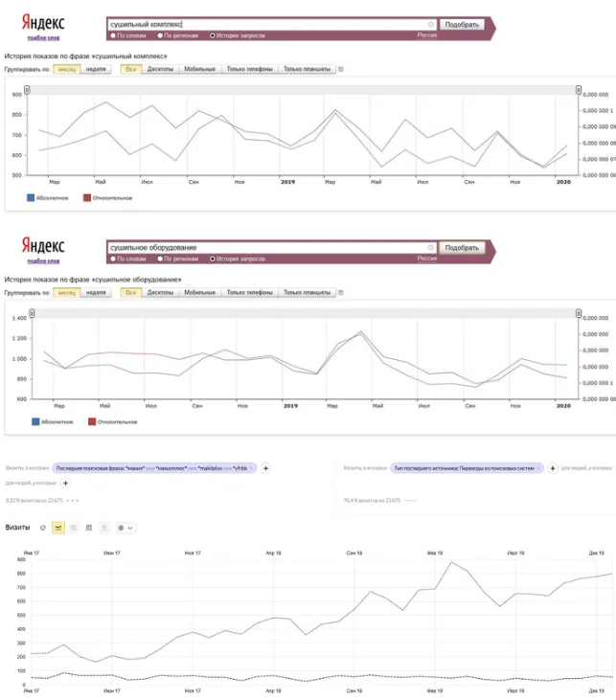Click the Yandex logo above the 'сушильный комплекс' search
The width and height of the screenshot is (616, 700).
pos(43,22)
